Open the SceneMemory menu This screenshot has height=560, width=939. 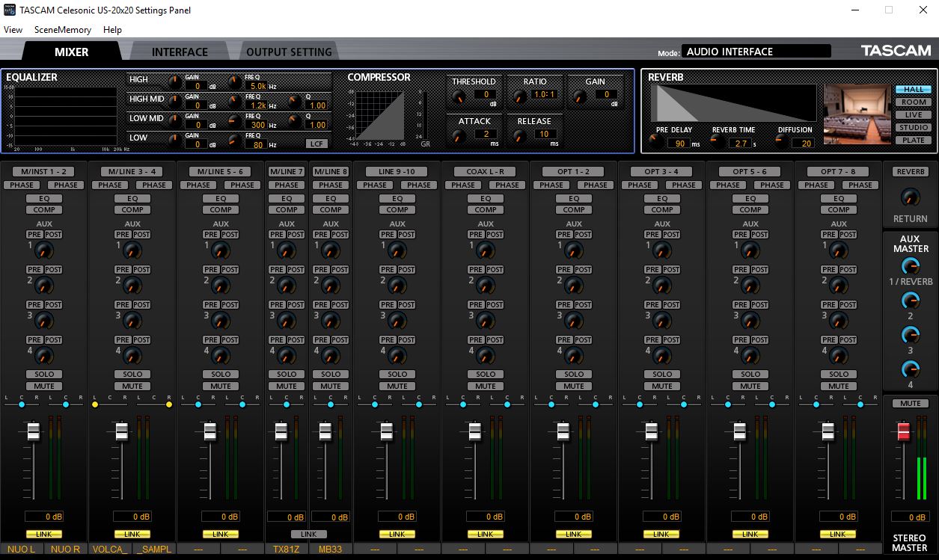[x=62, y=30]
